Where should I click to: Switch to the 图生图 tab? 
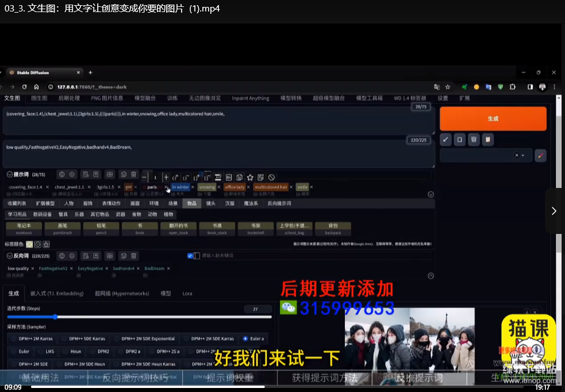click(x=39, y=98)
